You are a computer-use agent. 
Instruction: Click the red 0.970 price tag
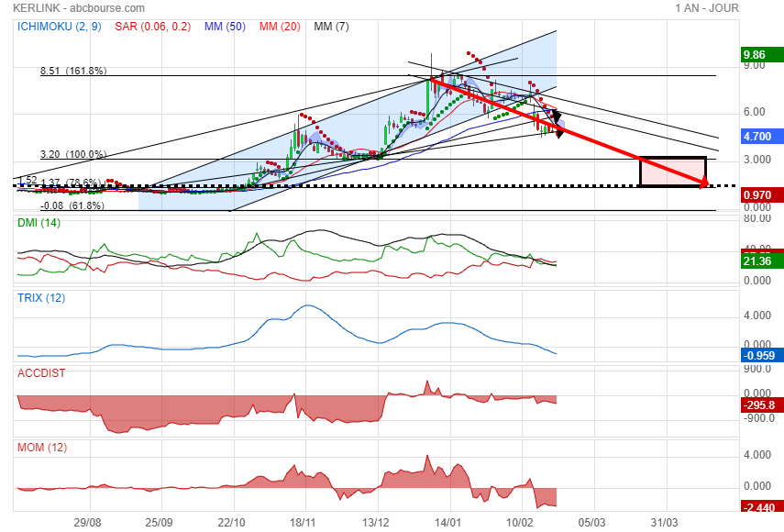[x=762, y=195]
